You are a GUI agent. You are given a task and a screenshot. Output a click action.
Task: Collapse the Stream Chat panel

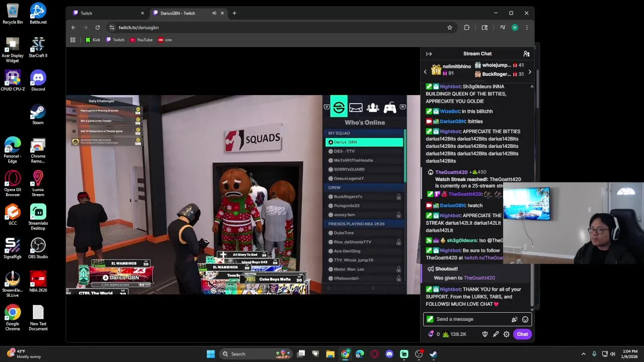point(429,54)
